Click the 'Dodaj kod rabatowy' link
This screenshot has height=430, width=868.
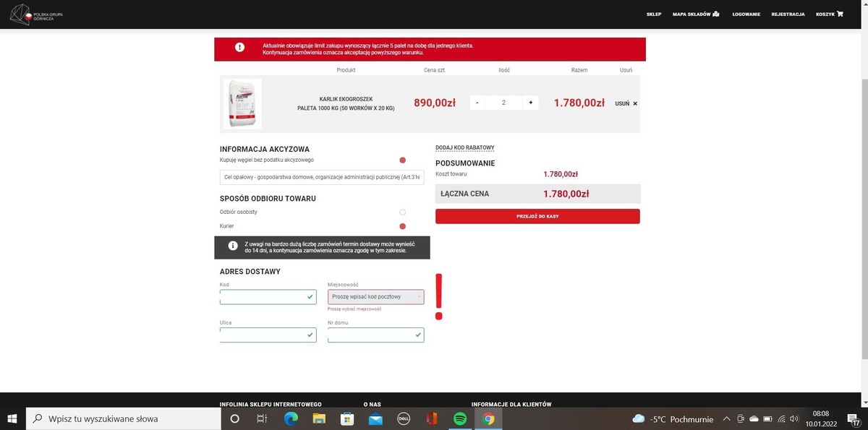464,147
